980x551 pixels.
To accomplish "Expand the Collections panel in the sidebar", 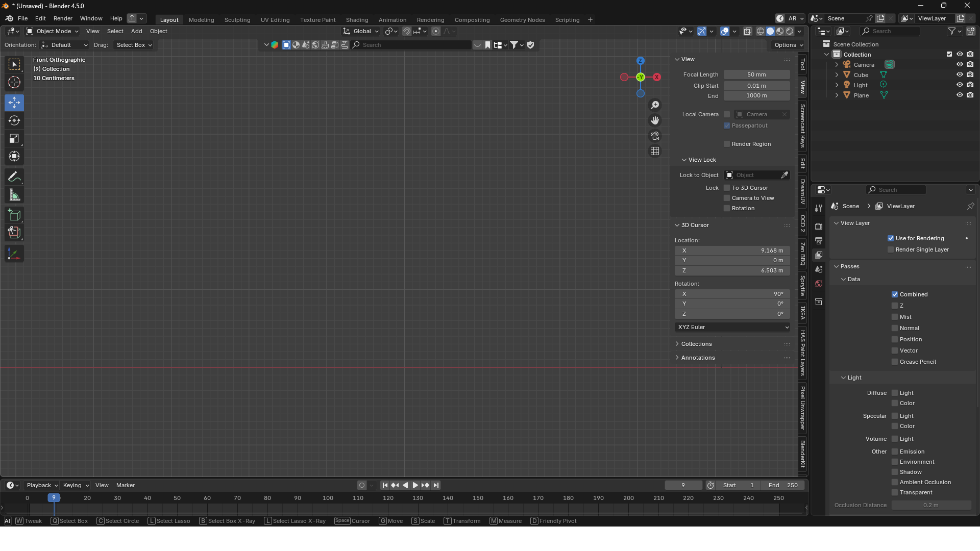I will tap(696, 344).
